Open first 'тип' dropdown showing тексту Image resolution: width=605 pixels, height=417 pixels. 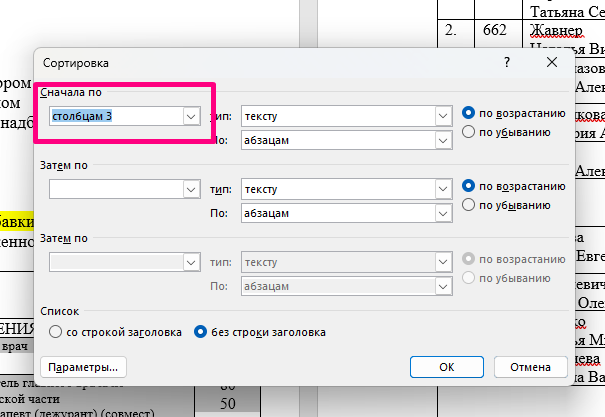[x=443, y=117]
